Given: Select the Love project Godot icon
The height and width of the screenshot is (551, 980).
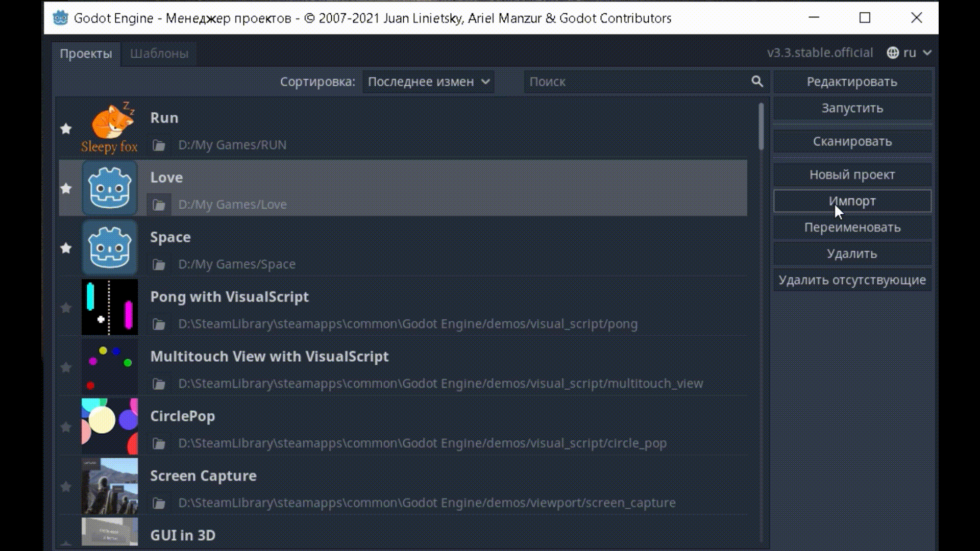Looking at the screenshot, I should 110,188.
